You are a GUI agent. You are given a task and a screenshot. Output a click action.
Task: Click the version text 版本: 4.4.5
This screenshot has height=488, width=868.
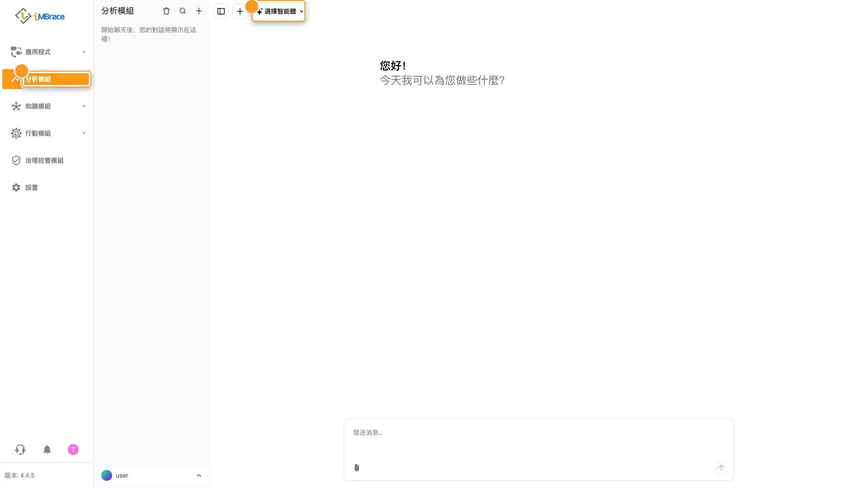20,476
